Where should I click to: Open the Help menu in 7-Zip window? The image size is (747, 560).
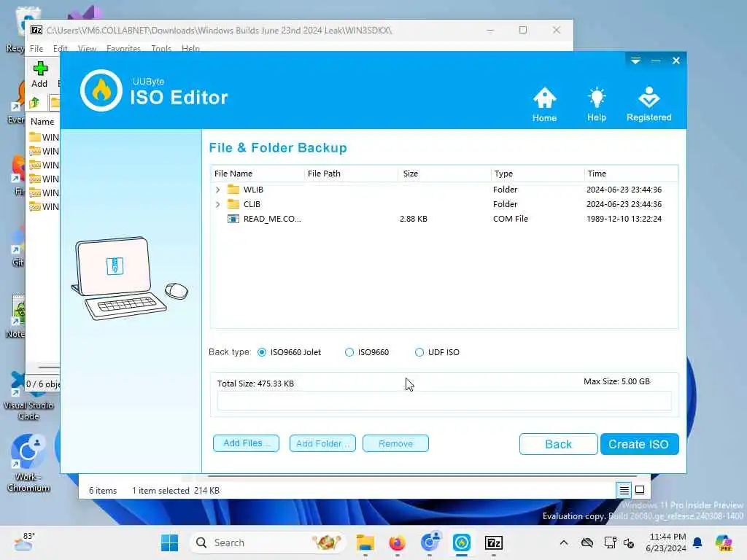tap(190, 49)
